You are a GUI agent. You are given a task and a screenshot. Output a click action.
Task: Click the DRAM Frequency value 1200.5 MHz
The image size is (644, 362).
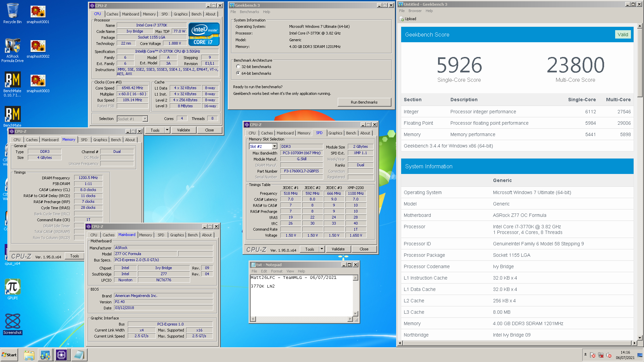[88, 178]
